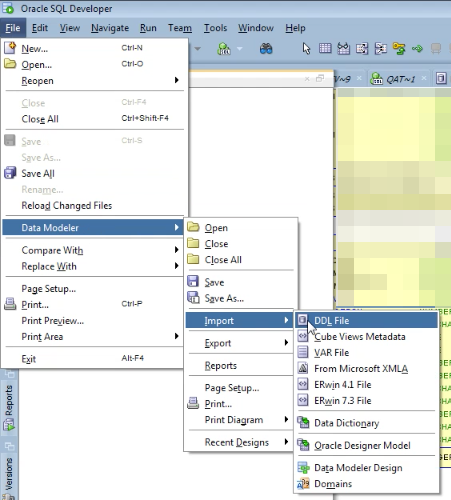The image size is (451, 500).
Task: Select Reload Changed Files
Action: (94, 205)
